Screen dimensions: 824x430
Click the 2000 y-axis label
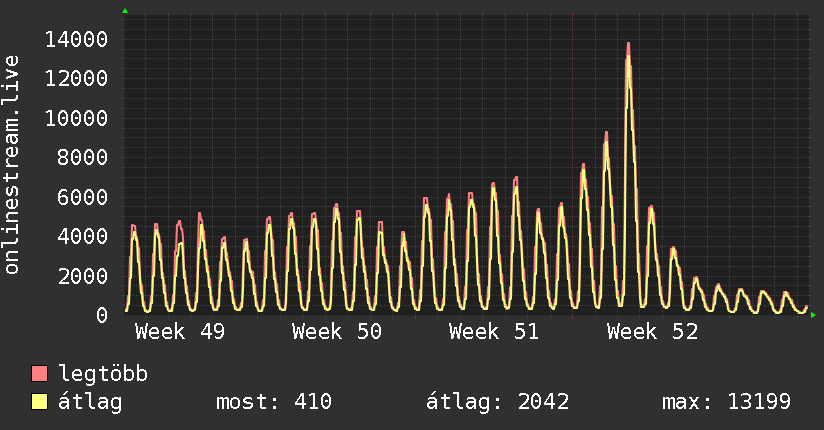point(83,276)
